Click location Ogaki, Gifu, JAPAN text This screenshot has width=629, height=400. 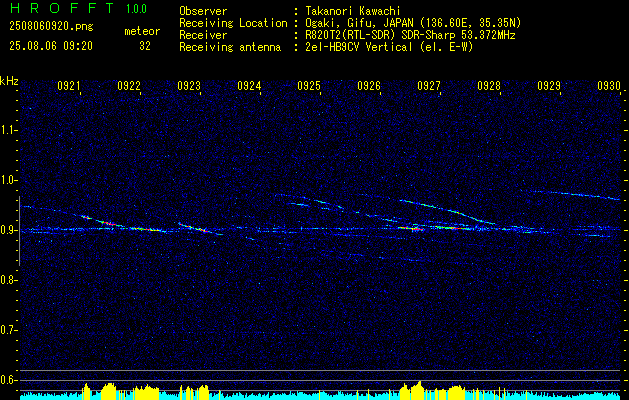pos(413,23)
